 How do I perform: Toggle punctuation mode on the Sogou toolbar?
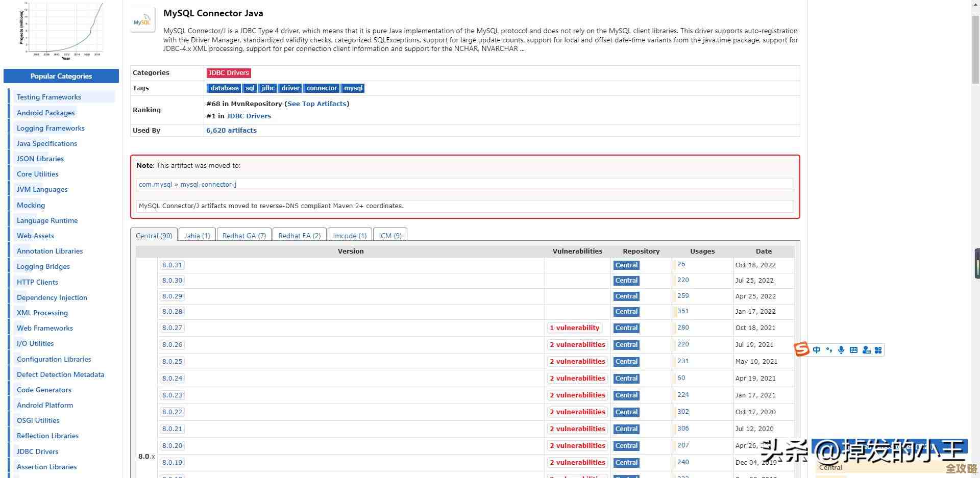click(x=829, y=350)
